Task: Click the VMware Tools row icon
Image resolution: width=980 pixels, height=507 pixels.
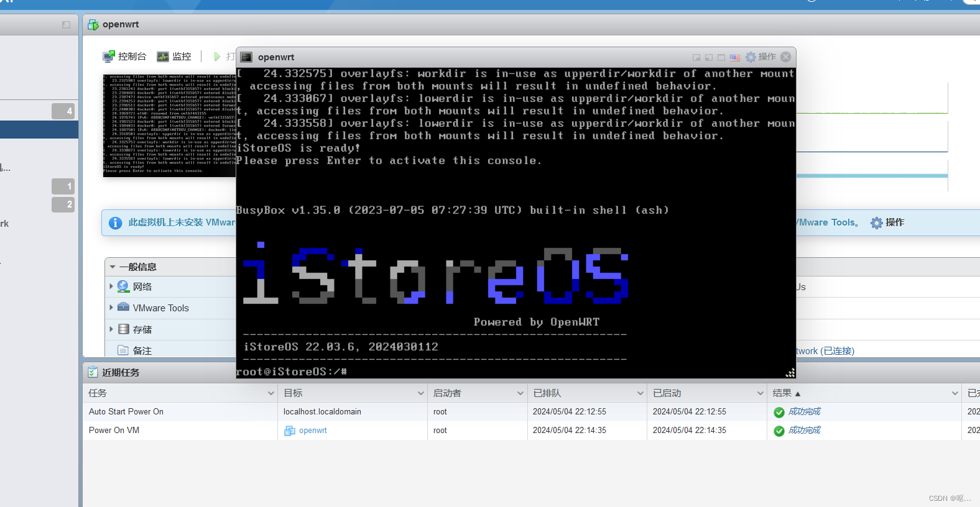Action: point(123,307)
